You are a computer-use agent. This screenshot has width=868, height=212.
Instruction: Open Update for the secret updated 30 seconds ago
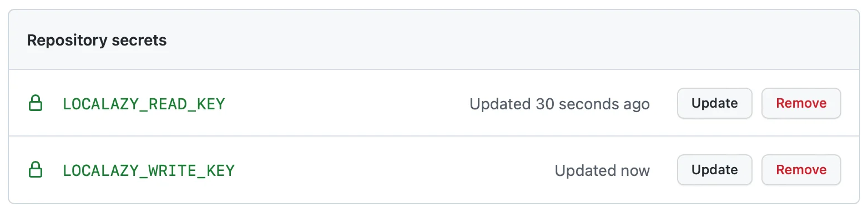coord(714,103)
